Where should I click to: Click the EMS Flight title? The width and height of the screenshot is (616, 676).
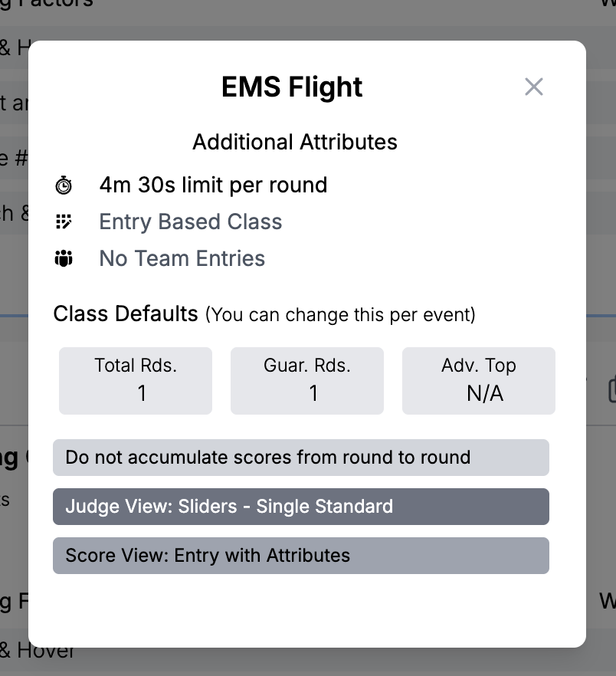(x=292, y=87)
